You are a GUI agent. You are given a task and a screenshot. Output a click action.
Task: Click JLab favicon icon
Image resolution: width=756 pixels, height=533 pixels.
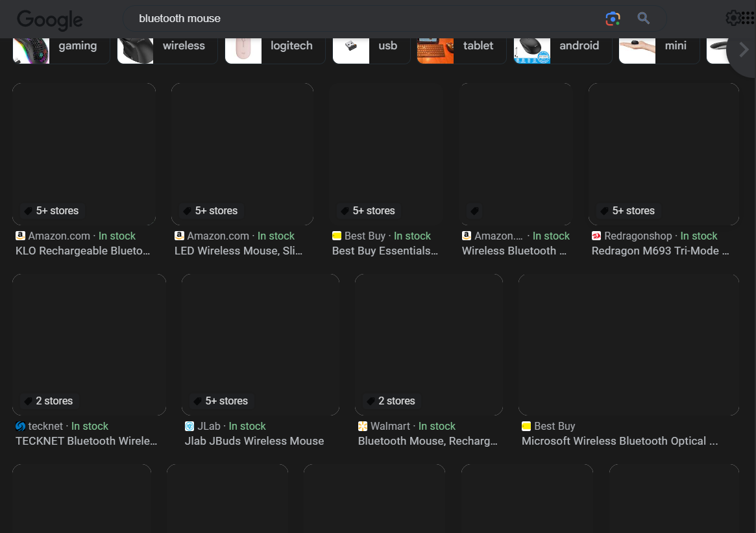pos(189,426)
